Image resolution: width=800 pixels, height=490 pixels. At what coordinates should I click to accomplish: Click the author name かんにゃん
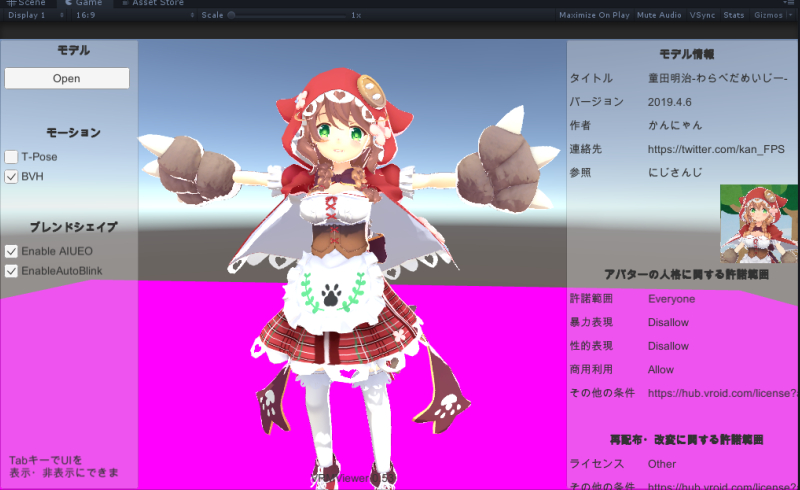click(x=675, y=125)
